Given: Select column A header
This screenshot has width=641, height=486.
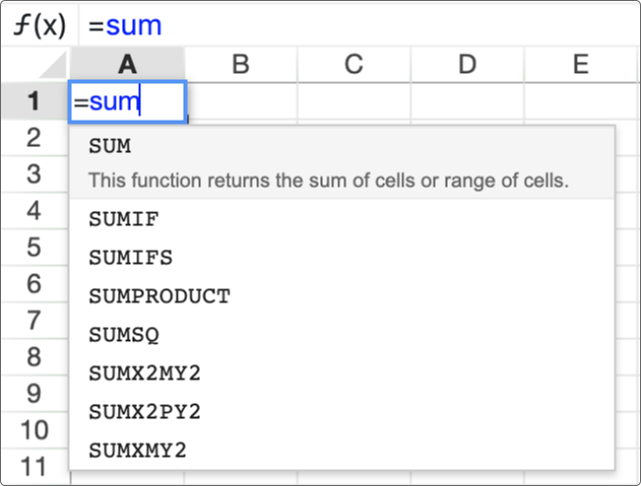Looking at the screenshot, I should 127,65.
